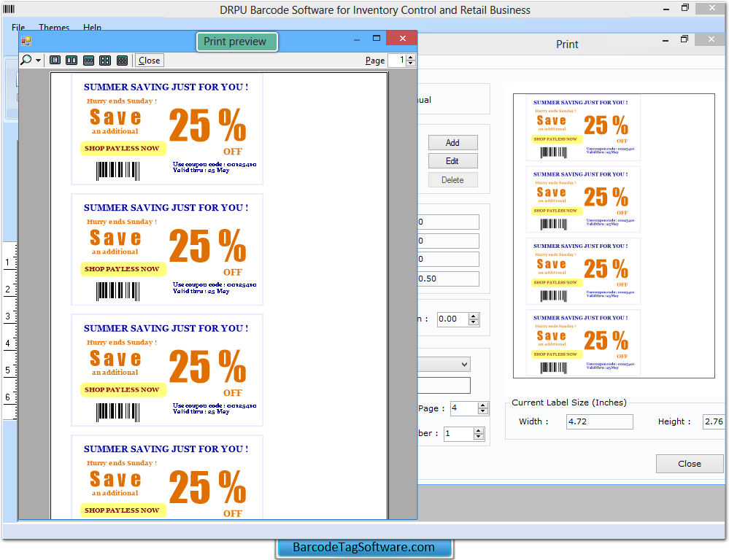Decrease the Page number spinner down arrow
Image resolution: width=729 pixels, height=560 pixels.
click(411, 63)
